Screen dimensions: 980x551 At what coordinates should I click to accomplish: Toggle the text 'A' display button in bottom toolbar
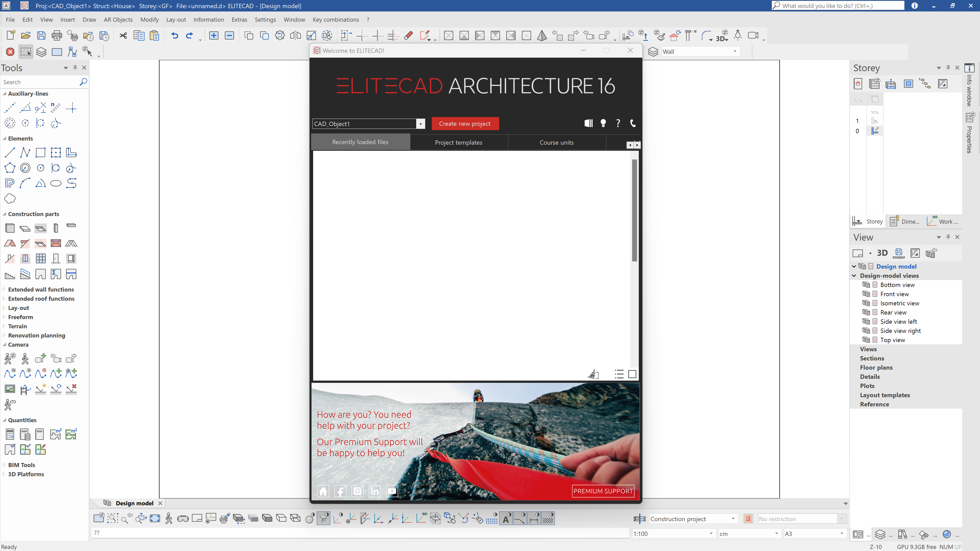[506, 518]
